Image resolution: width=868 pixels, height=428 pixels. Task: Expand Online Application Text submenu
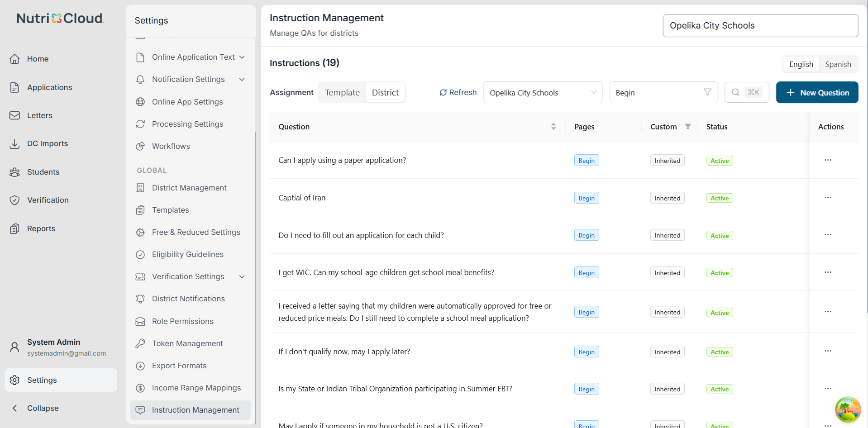(x=242, y=57)
